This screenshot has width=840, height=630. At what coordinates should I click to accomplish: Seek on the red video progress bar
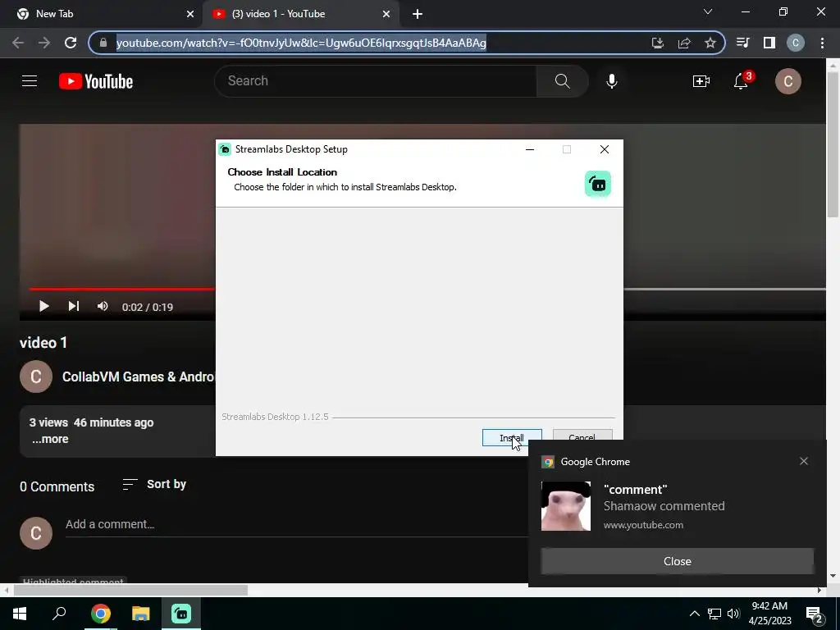[122, 289]
